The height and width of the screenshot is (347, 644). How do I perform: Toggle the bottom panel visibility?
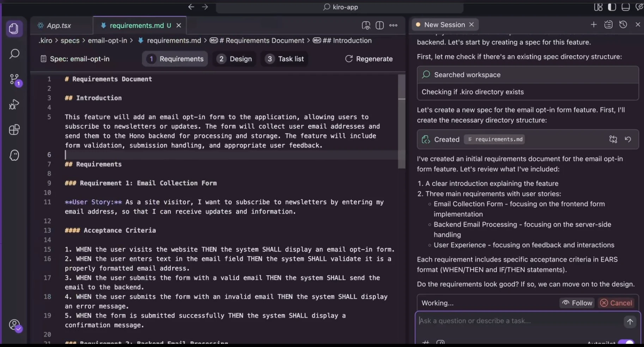[626, 7]
